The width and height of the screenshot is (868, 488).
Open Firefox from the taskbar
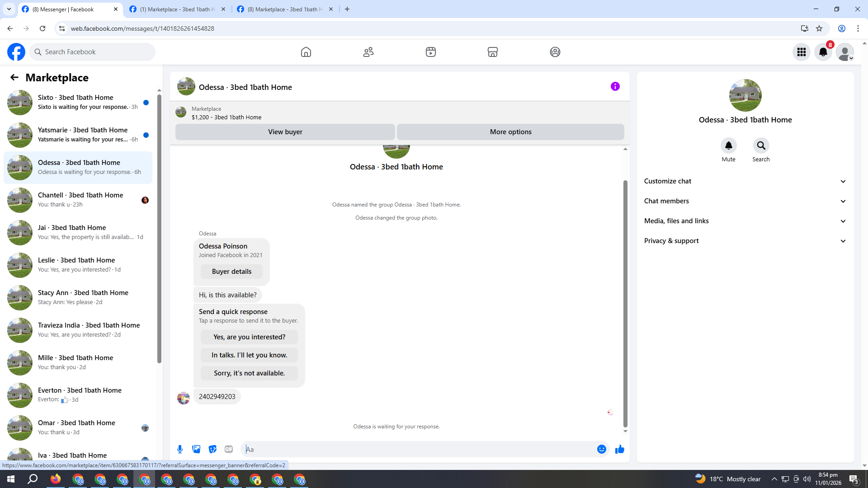point(56,479)
